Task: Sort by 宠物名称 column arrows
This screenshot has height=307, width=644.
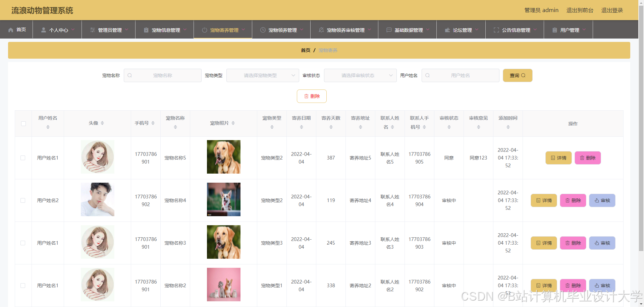Action: click(x=175, y=127)
